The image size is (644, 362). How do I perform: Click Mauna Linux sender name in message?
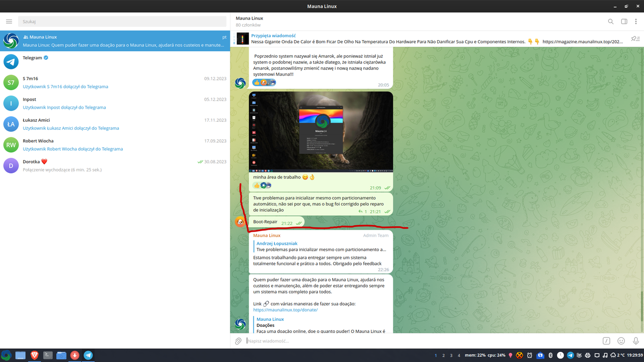click(267, 235)
